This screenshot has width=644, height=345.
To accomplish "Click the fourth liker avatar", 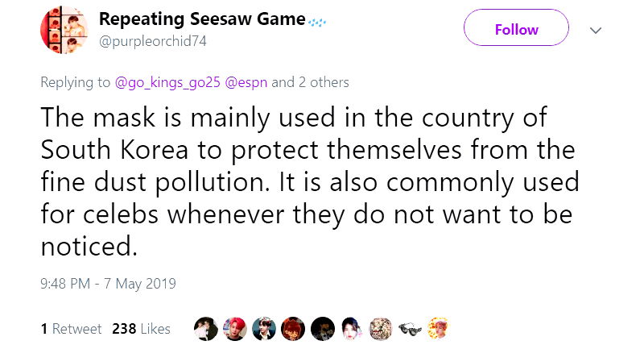I will point(293,328).
